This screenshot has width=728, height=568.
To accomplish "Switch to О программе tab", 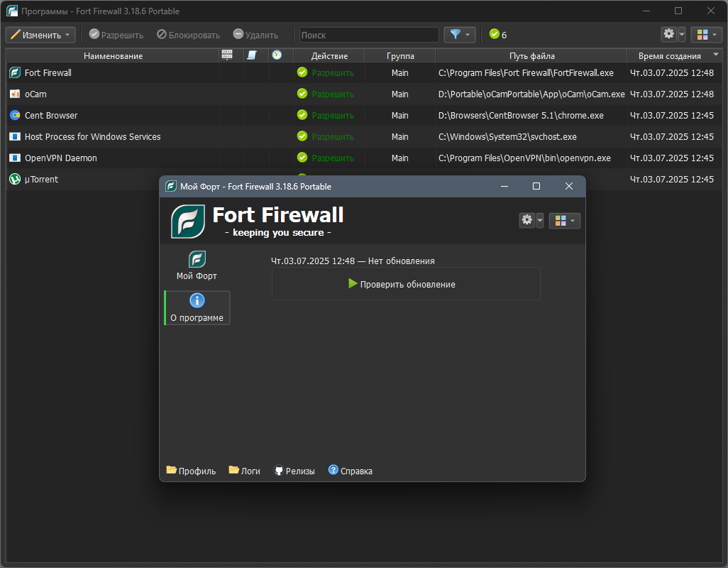I will tap(197, 308).
